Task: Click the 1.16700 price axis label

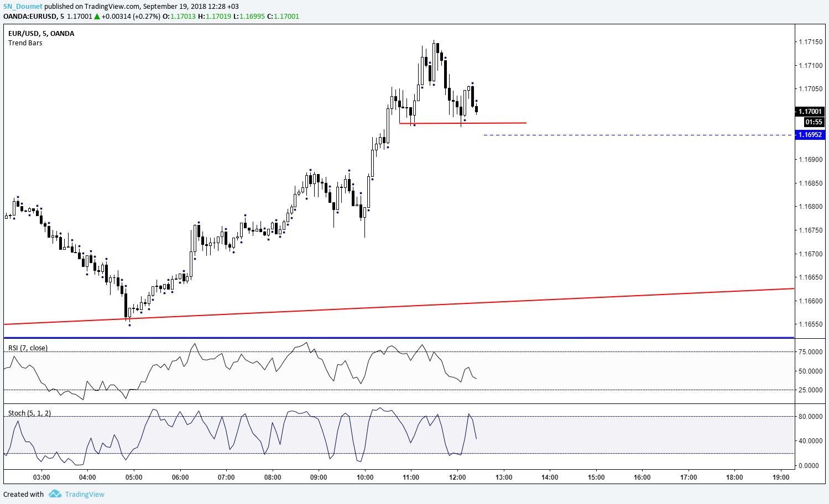Action: click(x=810, y=254)
